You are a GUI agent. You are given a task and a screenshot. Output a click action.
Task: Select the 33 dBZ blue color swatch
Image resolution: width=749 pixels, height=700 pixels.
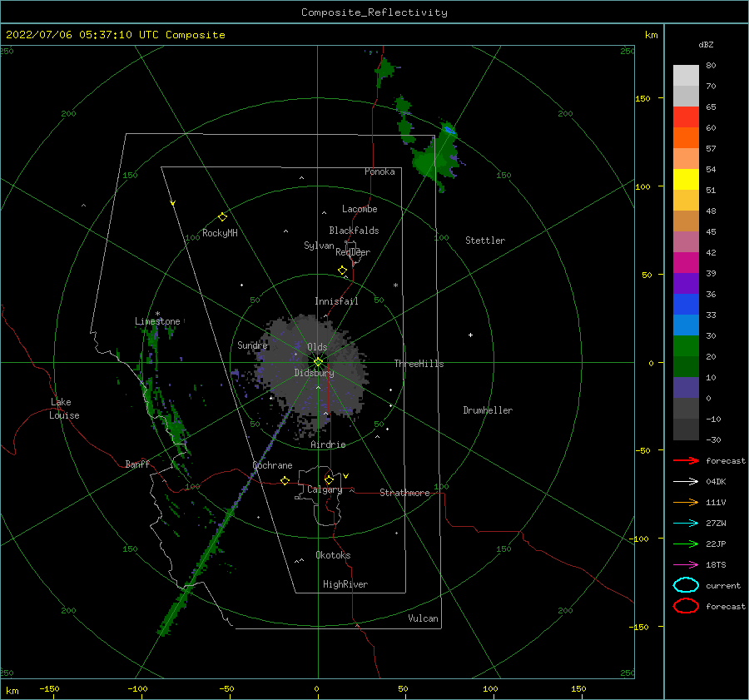pos(686,304)
